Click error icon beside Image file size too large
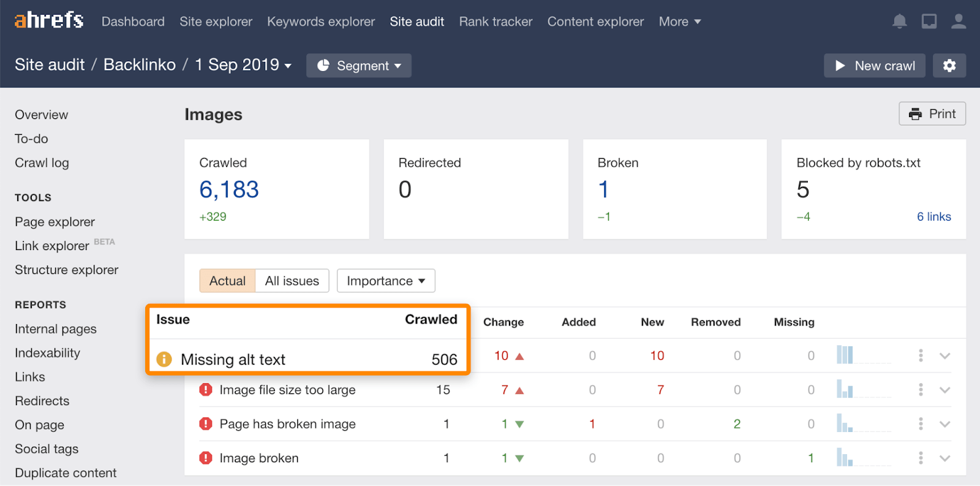Viewport: 980px width, 486px height. [206, 390]
